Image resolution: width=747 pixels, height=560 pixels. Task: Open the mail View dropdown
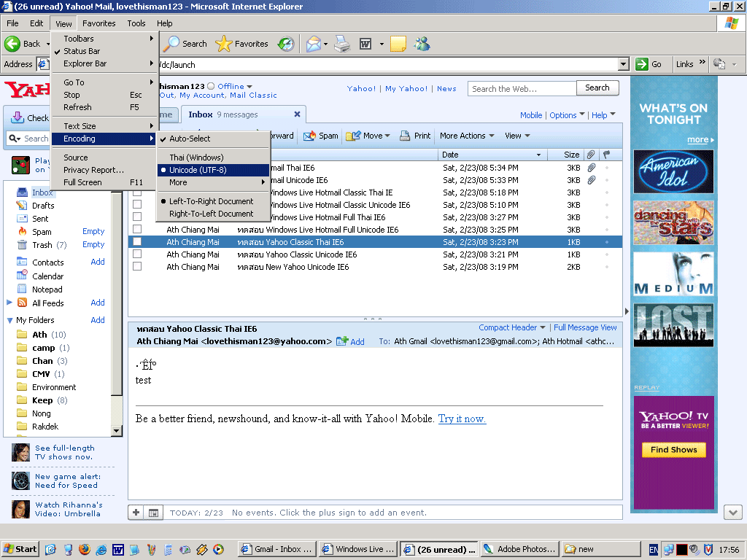[x=517, y=136]
